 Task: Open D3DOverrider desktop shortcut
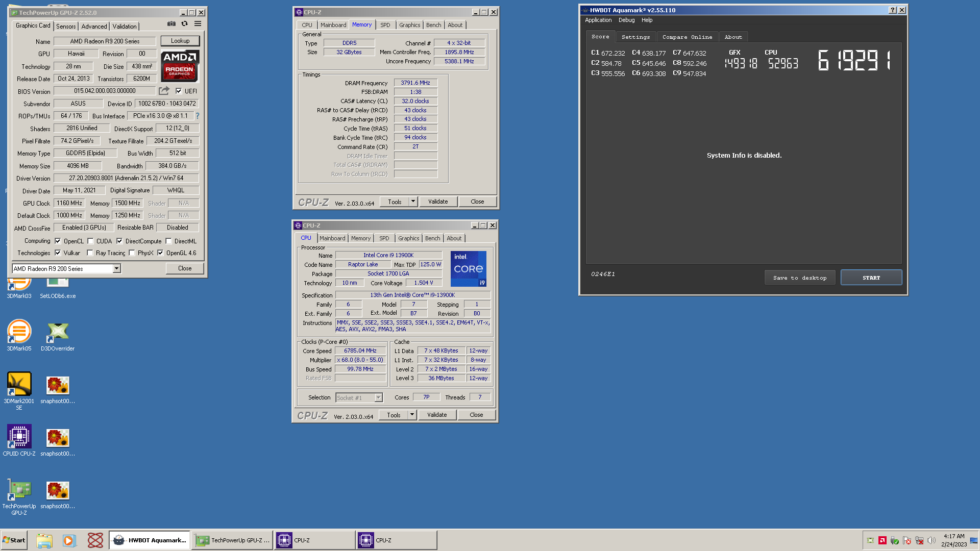58,335
